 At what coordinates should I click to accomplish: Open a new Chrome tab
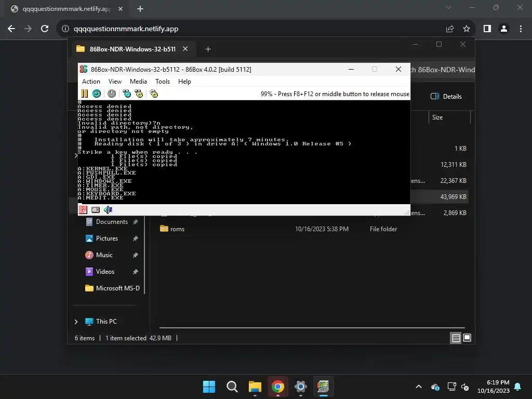click(140, 9)
